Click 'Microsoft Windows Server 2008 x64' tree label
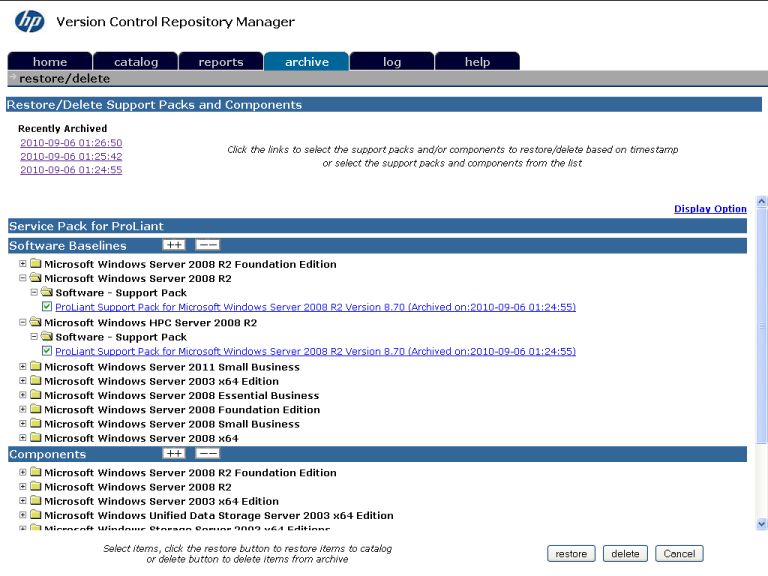 141,438
